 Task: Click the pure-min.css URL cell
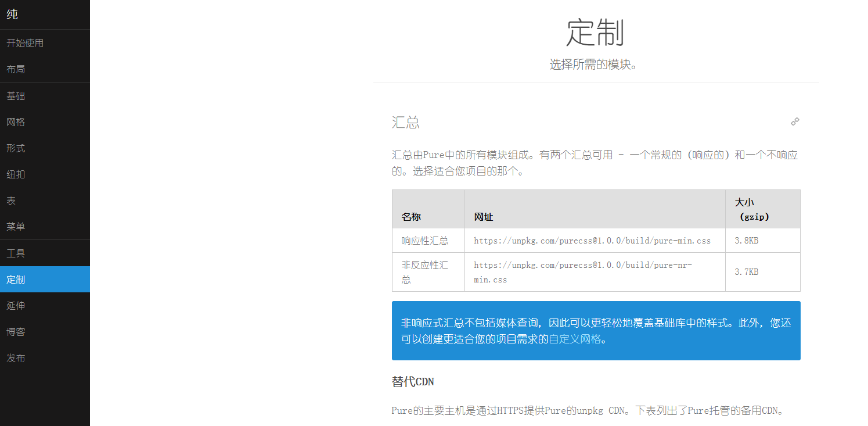click(x=595, y=241)
